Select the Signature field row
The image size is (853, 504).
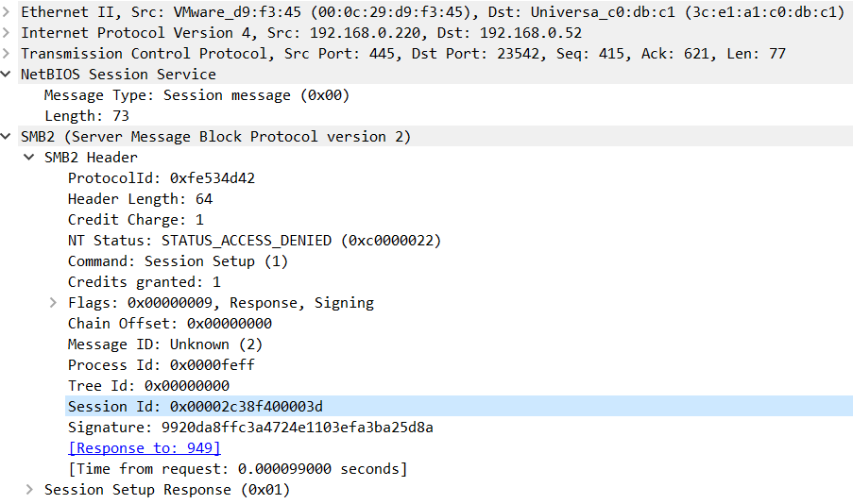(250, 428)
